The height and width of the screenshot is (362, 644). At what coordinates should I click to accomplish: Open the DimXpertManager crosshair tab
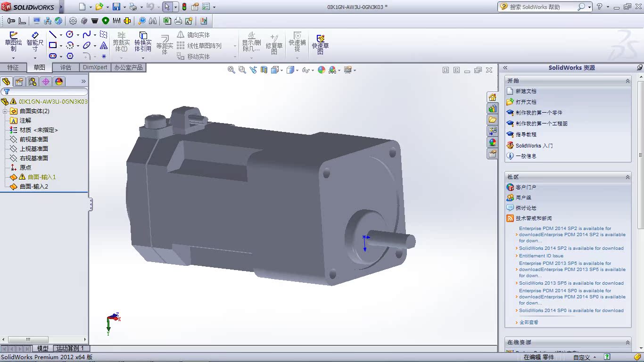pos(46,82)
